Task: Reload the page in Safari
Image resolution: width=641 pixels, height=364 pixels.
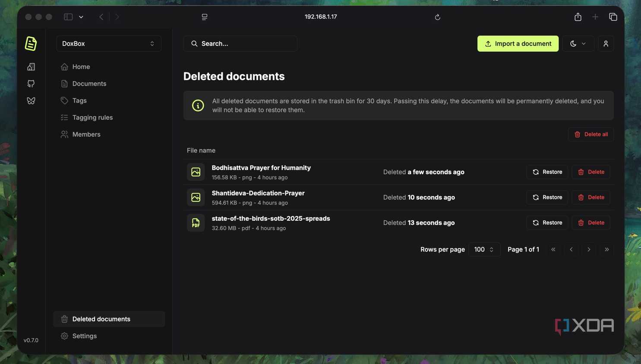Action: [x=437, y=17]
